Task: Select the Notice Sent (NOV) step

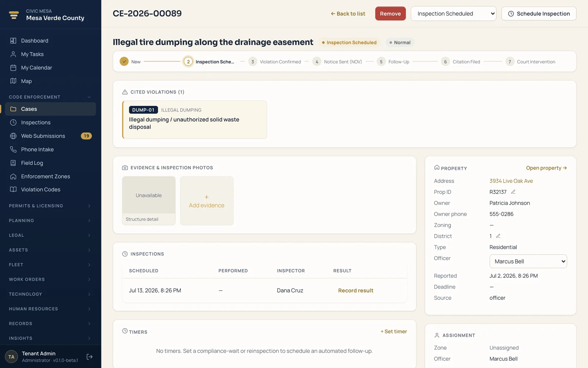Action: click(x=337, y=61)
